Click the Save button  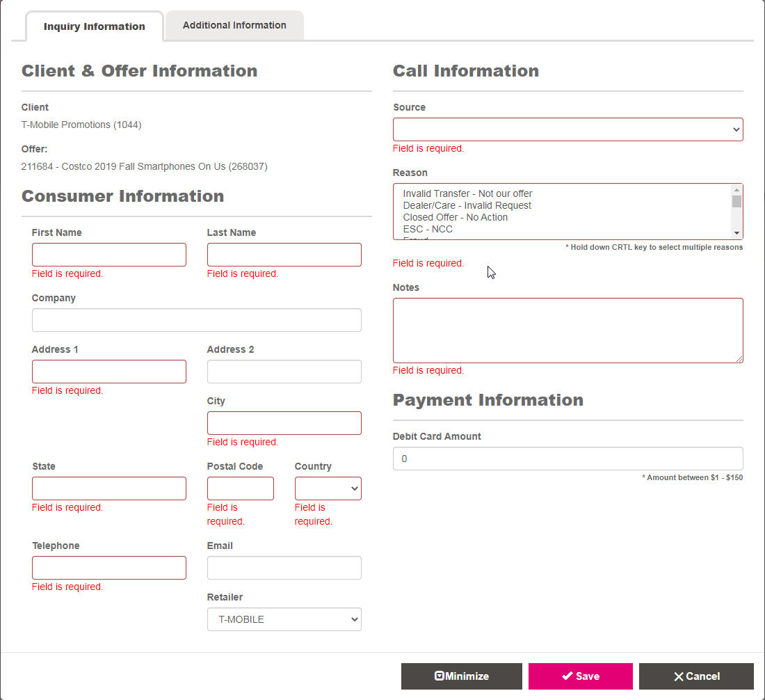click(580, 676)
